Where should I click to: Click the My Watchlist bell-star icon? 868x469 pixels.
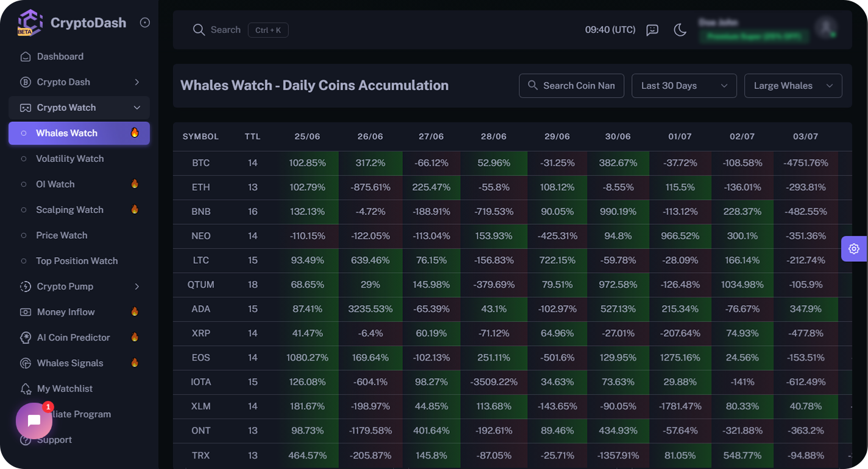point(26,389)
